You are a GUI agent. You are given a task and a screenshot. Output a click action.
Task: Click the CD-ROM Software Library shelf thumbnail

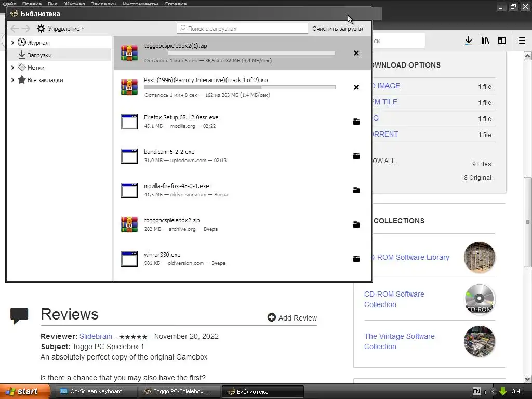[x=480, y=257]
